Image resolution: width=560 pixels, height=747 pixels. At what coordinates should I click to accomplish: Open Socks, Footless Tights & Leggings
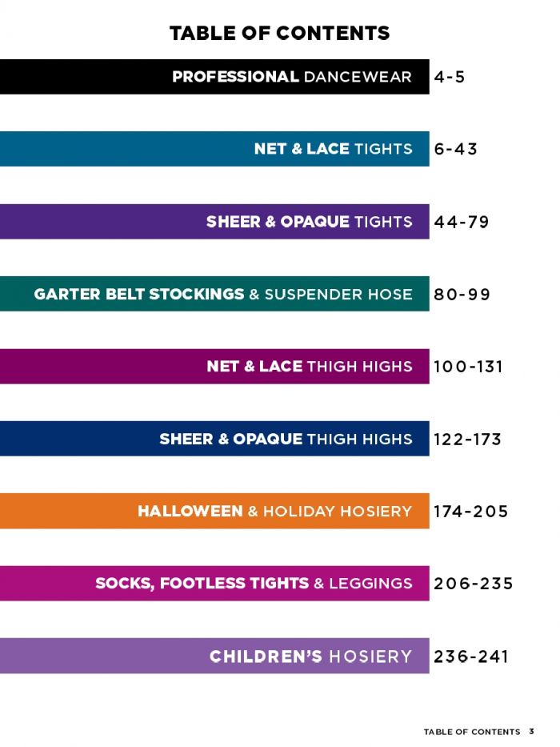[254, 583]
